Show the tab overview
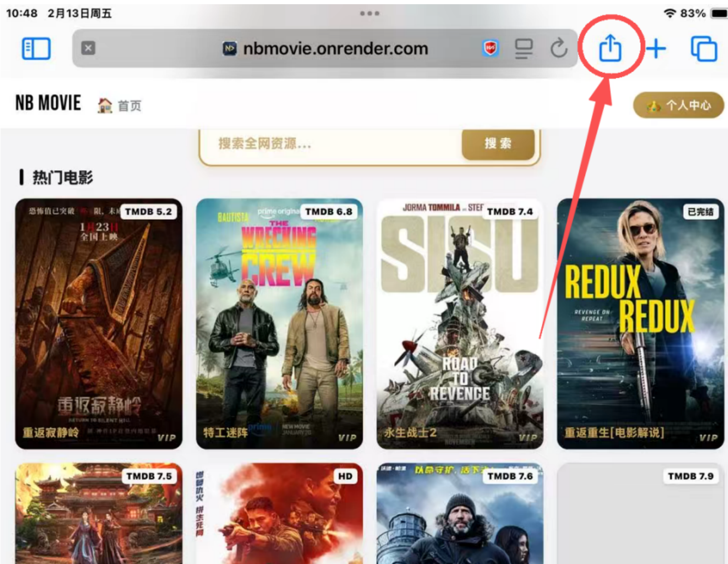Viewport: 728px width, 564px height. [704, 49]
